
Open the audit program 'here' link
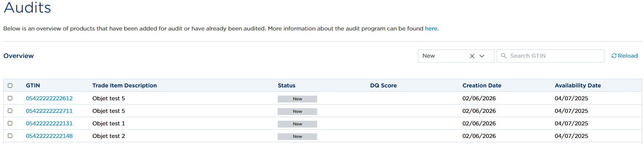click(431, 29)
